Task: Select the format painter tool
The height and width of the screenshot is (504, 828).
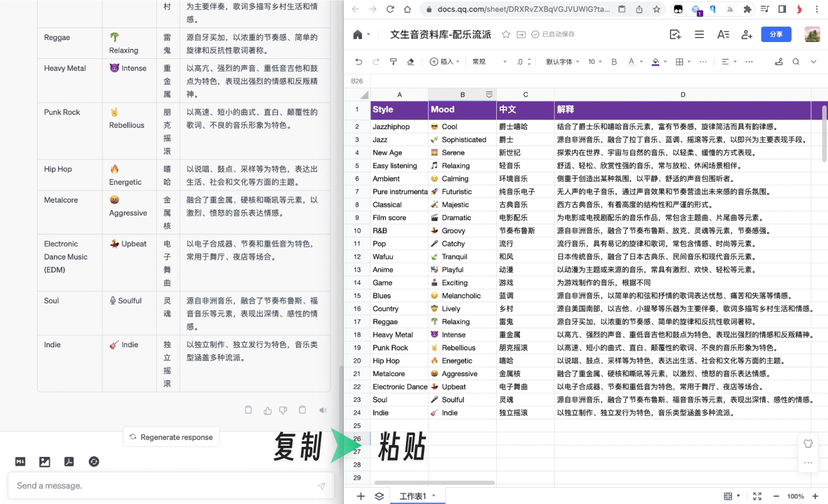Action: coord(393,61)
